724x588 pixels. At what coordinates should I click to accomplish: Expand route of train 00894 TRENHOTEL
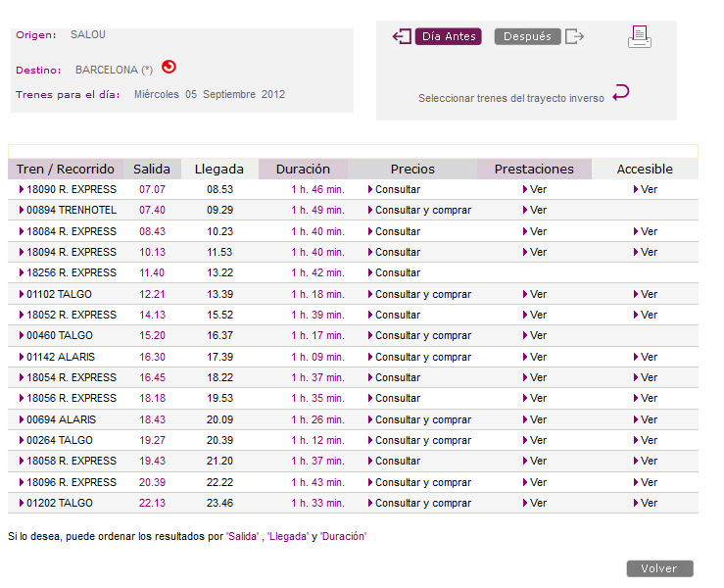(68, 210)
